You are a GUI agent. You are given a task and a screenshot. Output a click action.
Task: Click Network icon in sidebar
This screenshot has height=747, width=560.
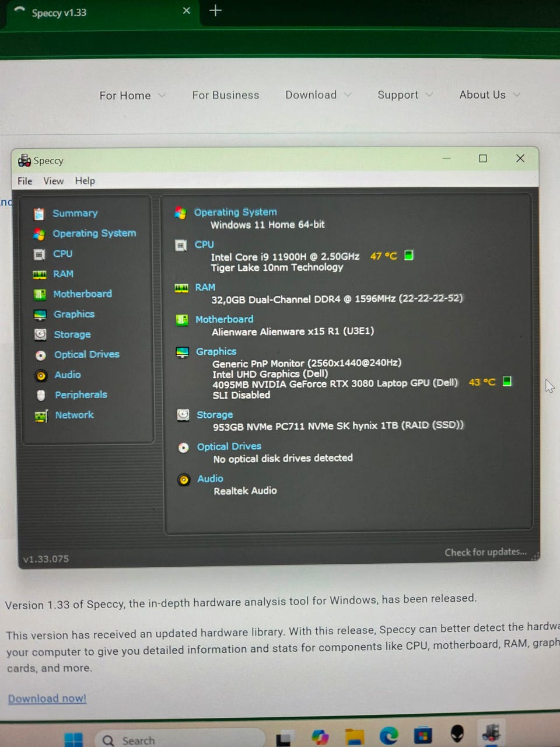click(x=41, y=416)
